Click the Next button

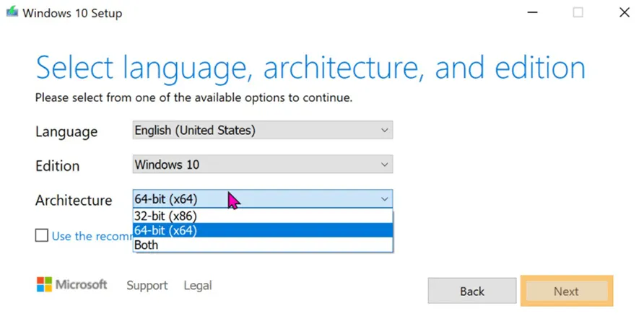pyautogui.click(x=566, y=291)
